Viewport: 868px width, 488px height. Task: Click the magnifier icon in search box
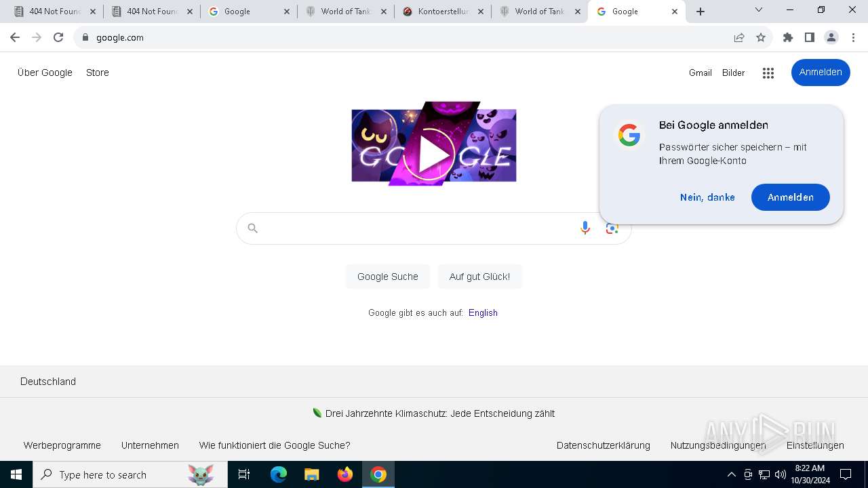click(252, 228)
